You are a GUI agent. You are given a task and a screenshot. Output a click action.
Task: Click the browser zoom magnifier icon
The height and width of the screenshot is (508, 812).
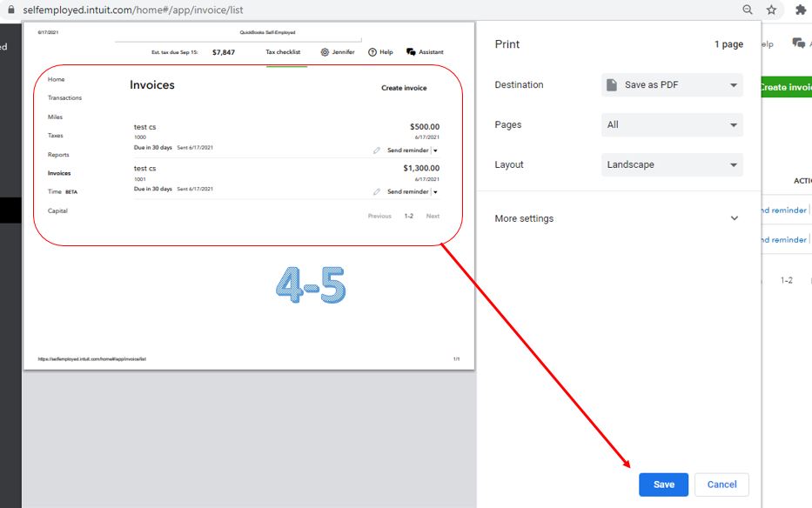[x=748, y=10]
